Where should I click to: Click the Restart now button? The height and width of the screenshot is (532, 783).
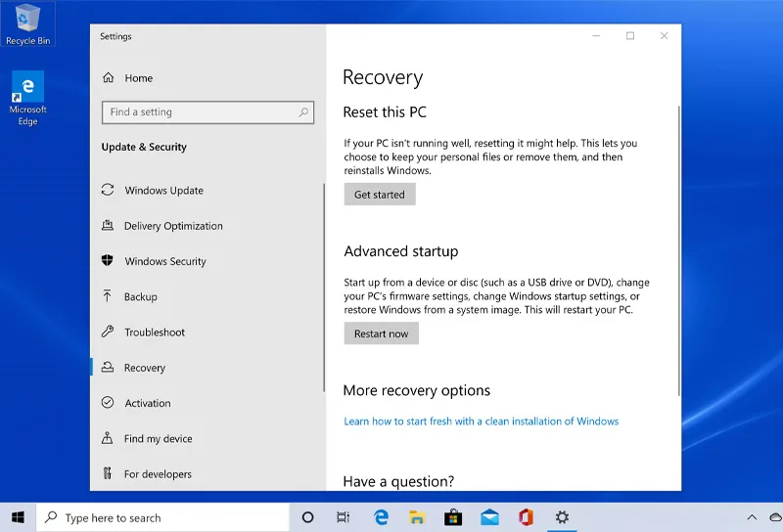pos(381,333)
